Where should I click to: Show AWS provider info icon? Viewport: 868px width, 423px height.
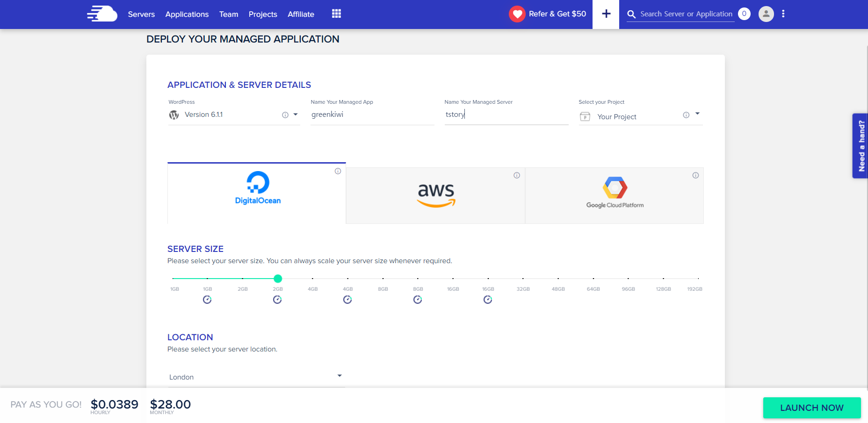click(x=517, y=175)
